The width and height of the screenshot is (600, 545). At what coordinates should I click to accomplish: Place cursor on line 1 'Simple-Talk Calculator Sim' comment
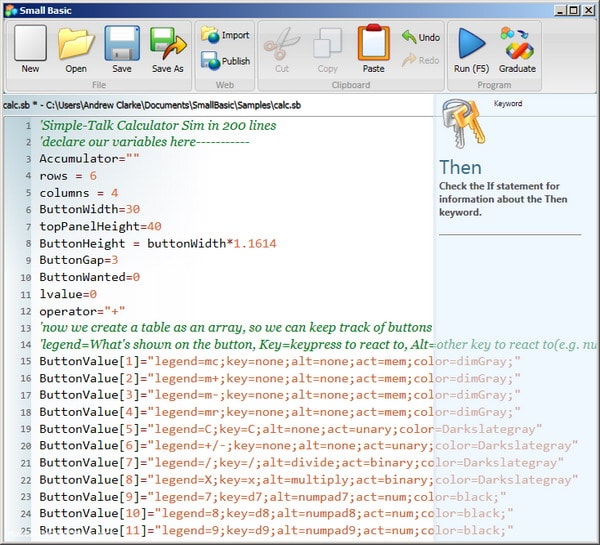158,125
